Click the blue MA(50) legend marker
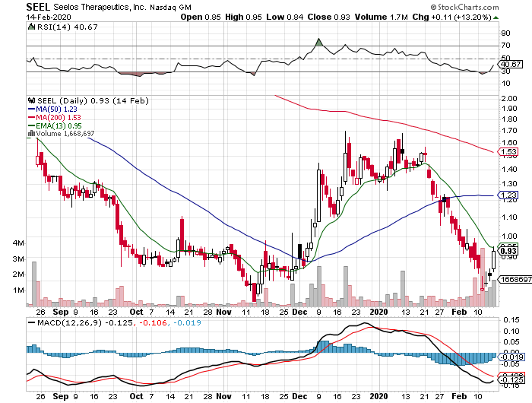 pyautogui.click(x=30, y=109)
